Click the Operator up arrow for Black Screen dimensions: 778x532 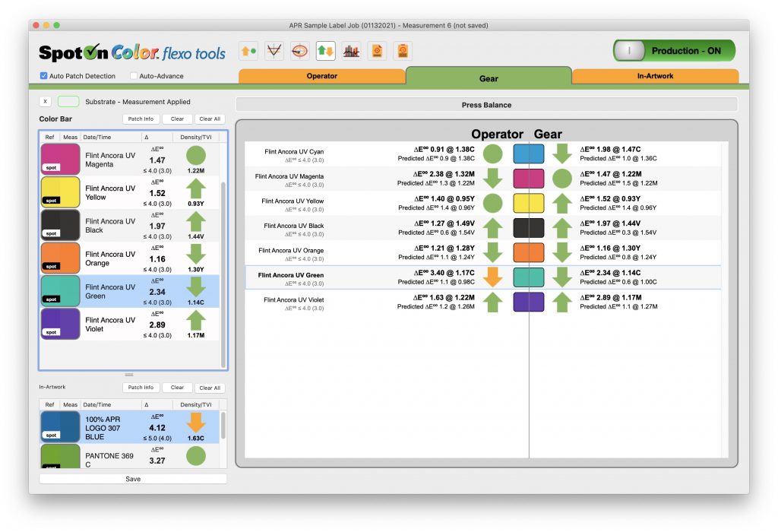point(492,228)
